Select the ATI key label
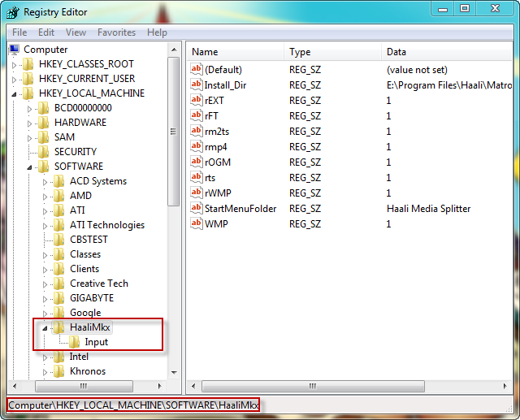The image size is (520, 420). [x=77, y=210]
